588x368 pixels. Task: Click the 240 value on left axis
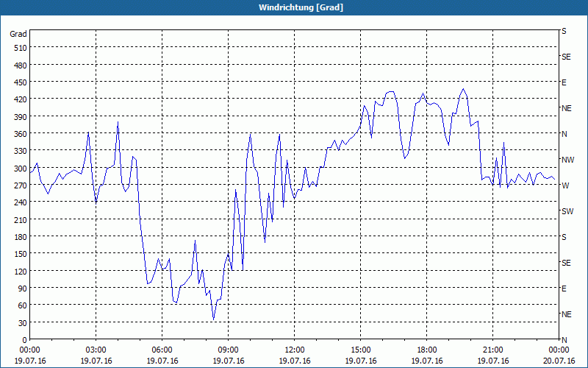coord(21,202)
